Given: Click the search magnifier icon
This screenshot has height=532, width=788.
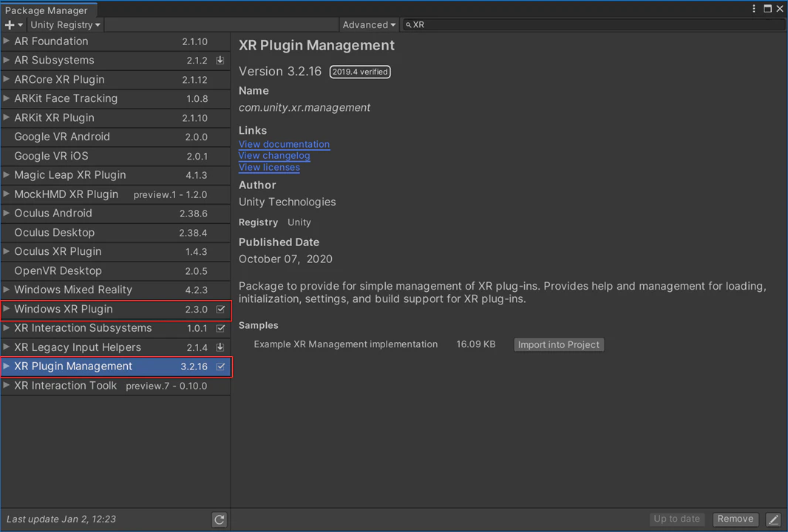Looking at the screenshot, I should (408, 24).
